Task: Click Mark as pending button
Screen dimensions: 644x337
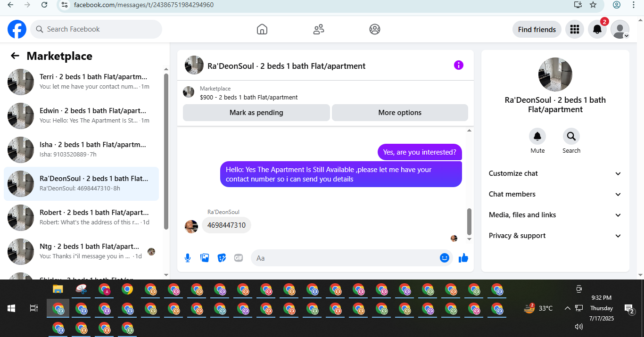Action: click(x=256, y=113)
